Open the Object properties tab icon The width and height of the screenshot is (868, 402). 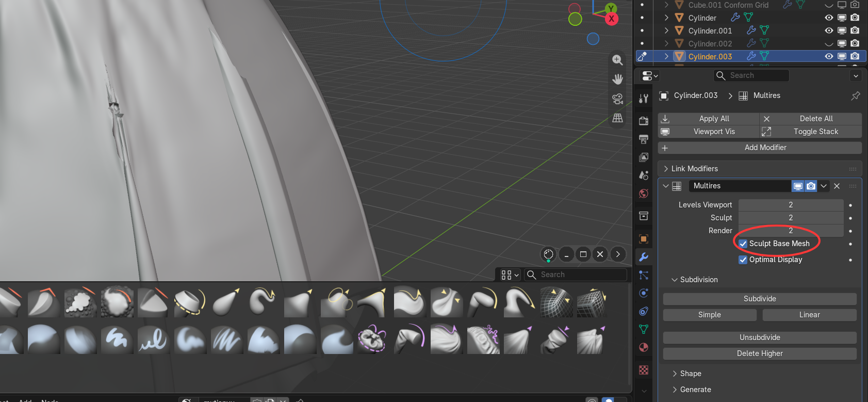(x=644, y=239)
